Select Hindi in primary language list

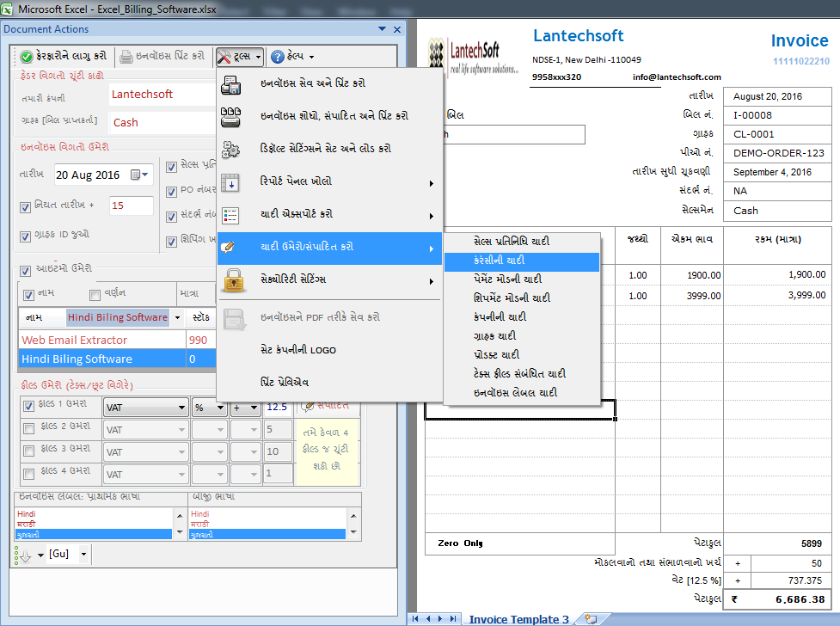[94, 514]
